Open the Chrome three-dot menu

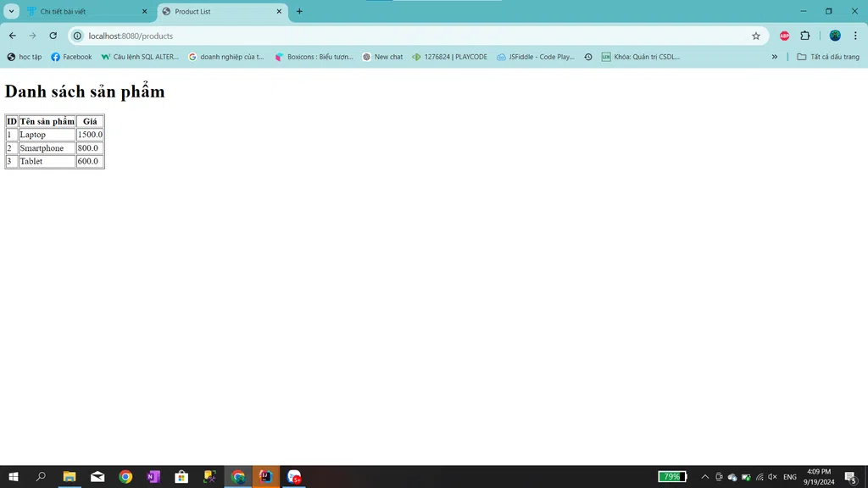click(855, 36)
